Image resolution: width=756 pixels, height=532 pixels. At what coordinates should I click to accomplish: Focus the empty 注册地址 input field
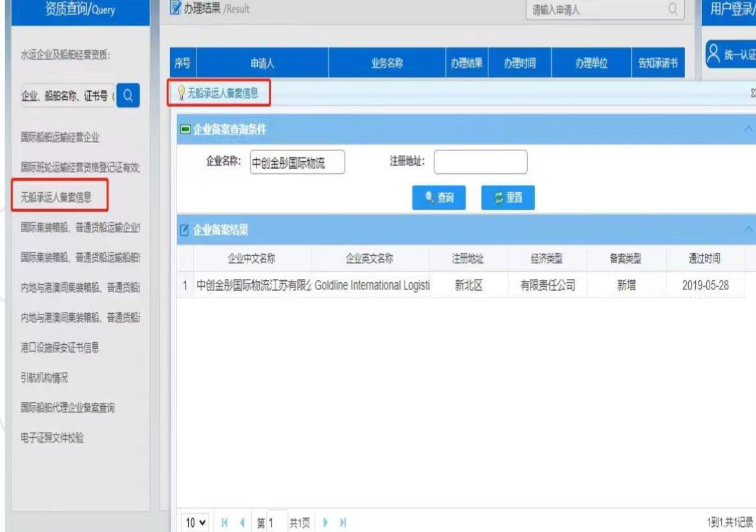480,163
